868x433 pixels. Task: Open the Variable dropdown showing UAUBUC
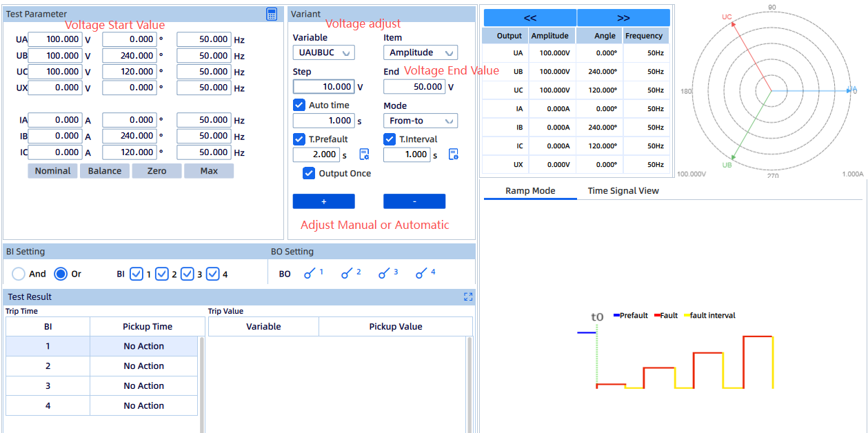pyautogui.click(x=323, y=52)
